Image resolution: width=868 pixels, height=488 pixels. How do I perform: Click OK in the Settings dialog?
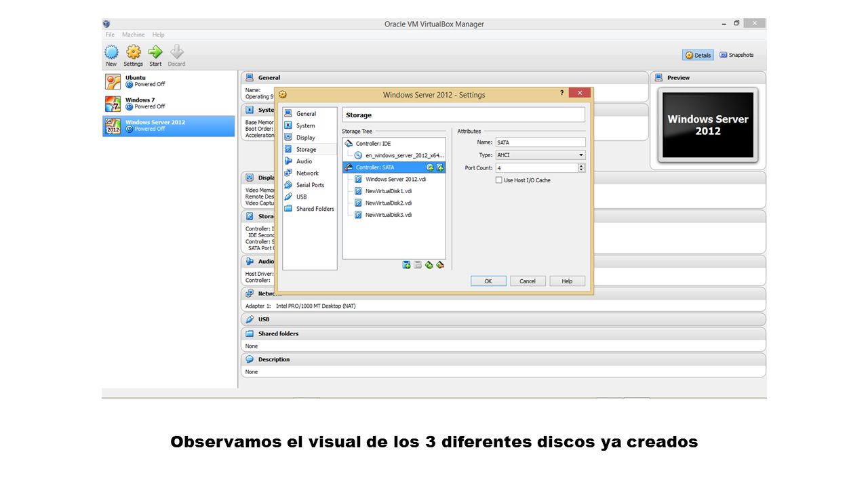488,281
